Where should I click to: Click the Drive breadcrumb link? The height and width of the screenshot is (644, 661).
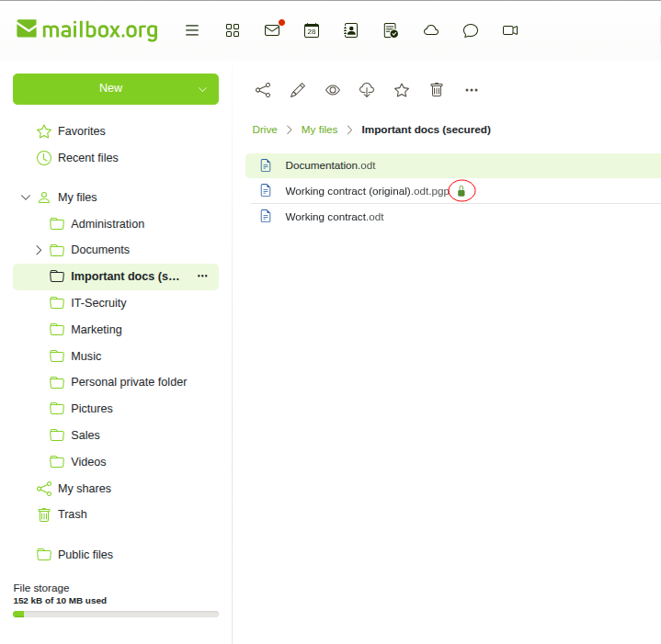265,130
